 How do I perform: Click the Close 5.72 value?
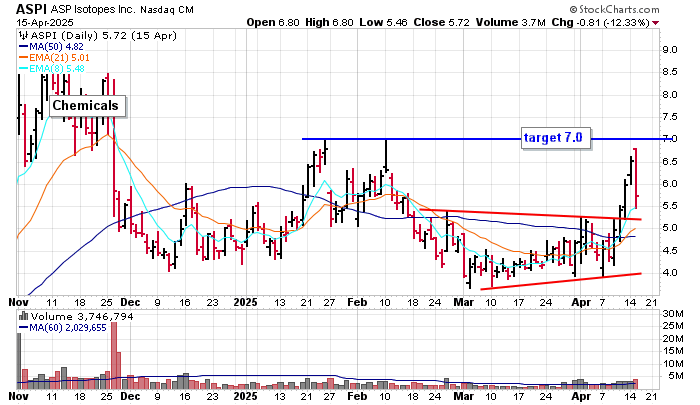(442, 22)
